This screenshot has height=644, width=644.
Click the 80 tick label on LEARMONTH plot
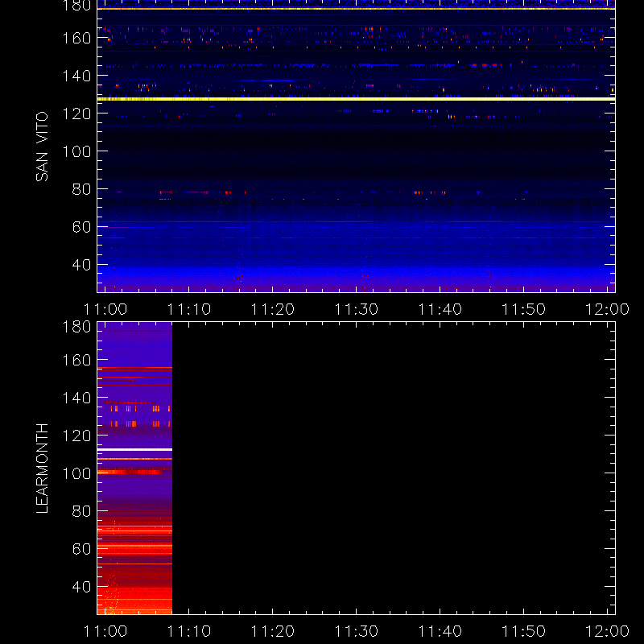81,511
